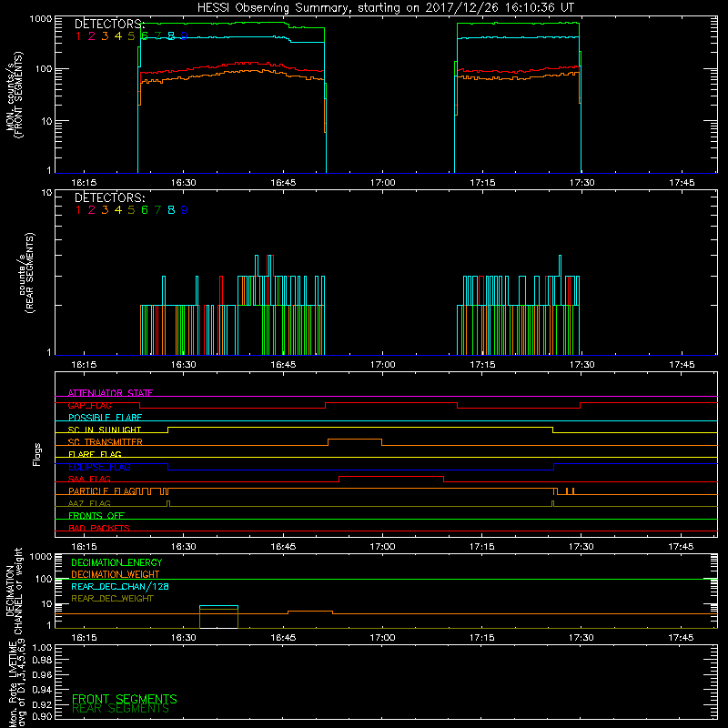Click the FRONTS_OFF flag label
Screen dimensions: 728x728
coord(96,516)
